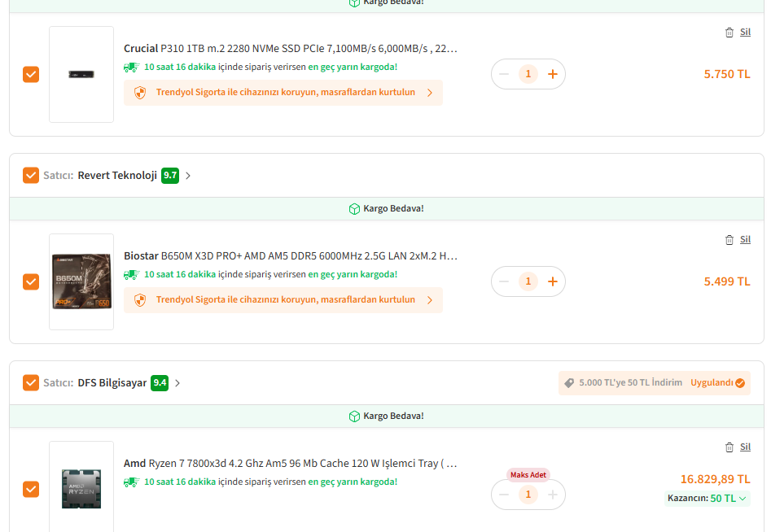Image resolution: width=771 pixels, height=532 pixels.
Task: Expand Kazancın 50 TL savings dropdown
Action: (x=707, y=498)
